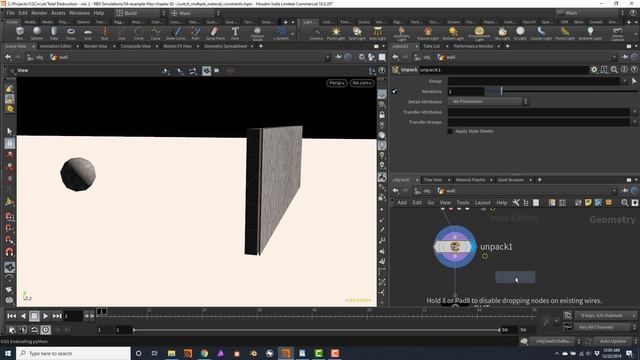Select the Torus shelf tool
The image size is (640, 360).
click(71, 33)
